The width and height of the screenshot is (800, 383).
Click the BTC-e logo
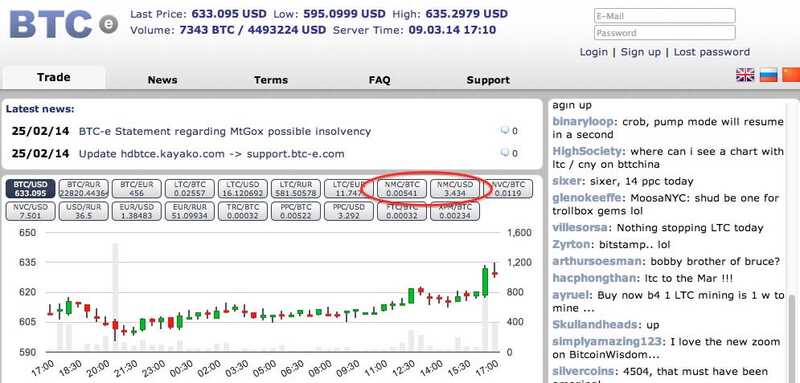(x=64, y=23)
